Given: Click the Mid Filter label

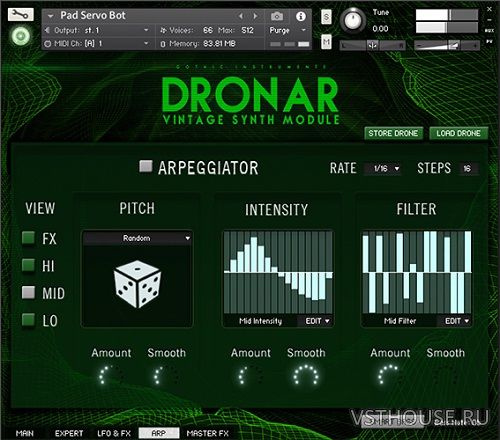Looking at the screenshot, I should point(400,321).
